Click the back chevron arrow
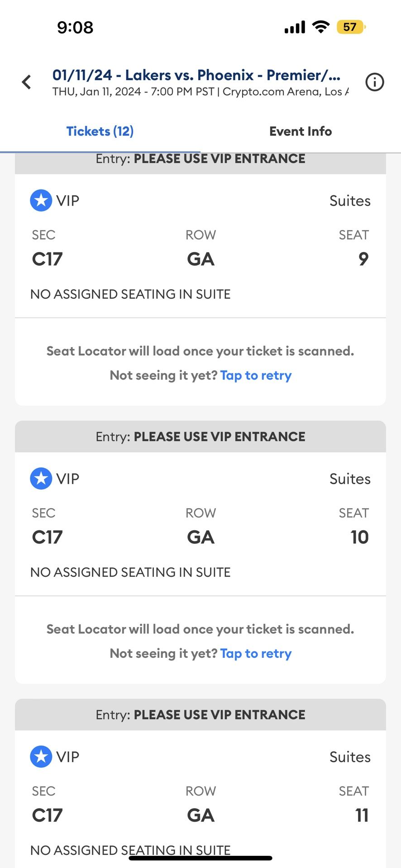The height and width of the screenshot is (868, 401). pos(26,82)
